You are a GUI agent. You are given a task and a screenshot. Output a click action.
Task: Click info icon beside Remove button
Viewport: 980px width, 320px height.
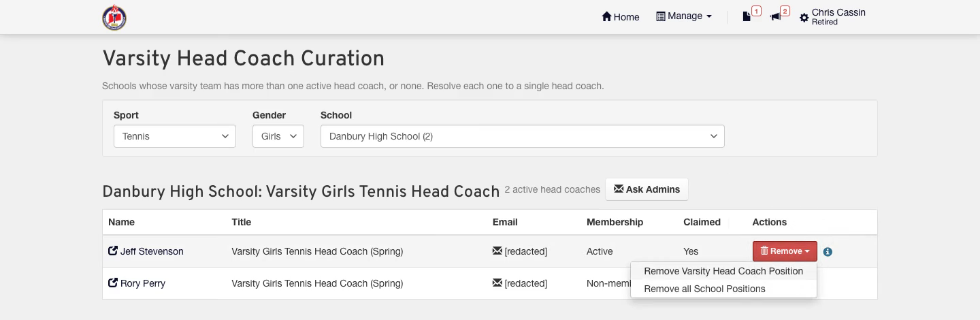[828, 252]
